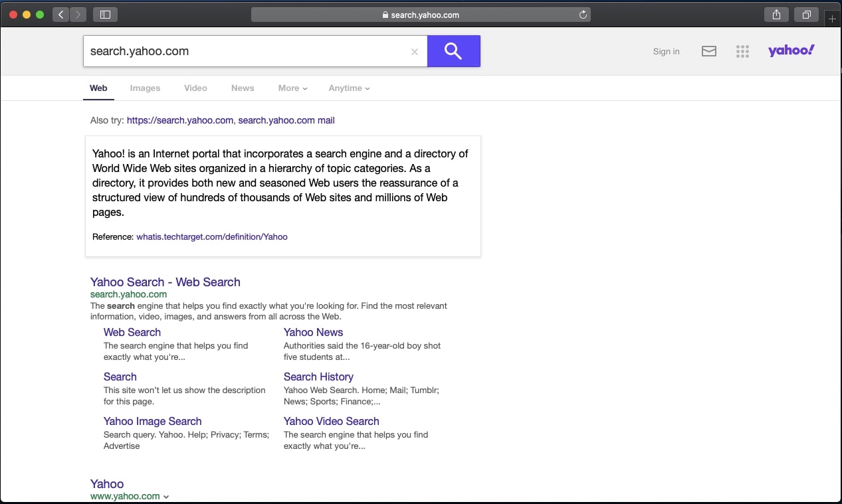
Task: Open the Yahoo Image Search sublink
Action: tap(152, 421)
